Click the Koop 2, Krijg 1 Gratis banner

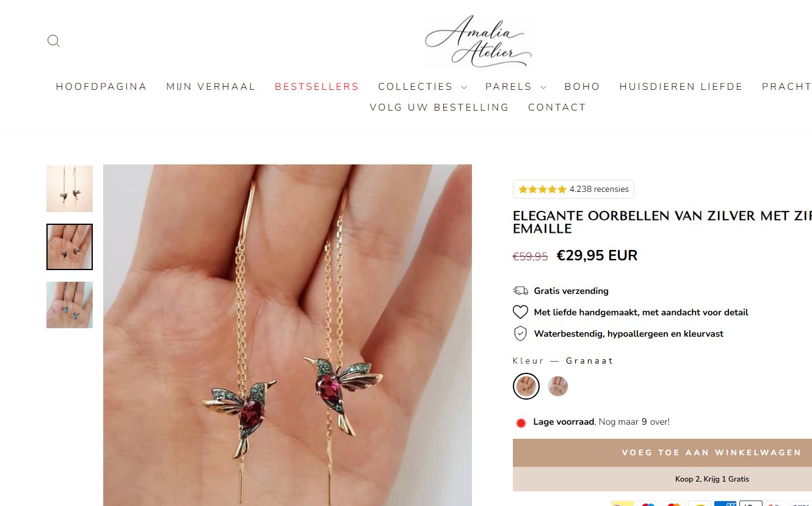pos(662,479)
